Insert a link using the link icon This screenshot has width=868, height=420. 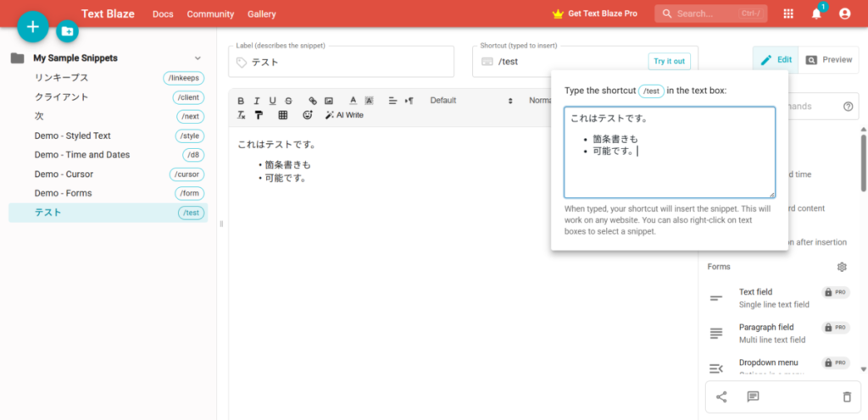click(313, 101)
